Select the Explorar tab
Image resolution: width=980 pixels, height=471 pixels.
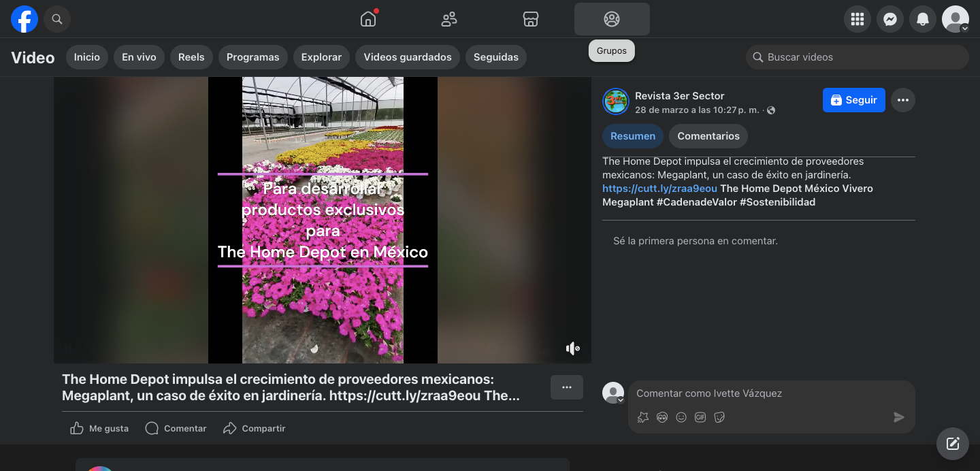(x=321, y=57)
